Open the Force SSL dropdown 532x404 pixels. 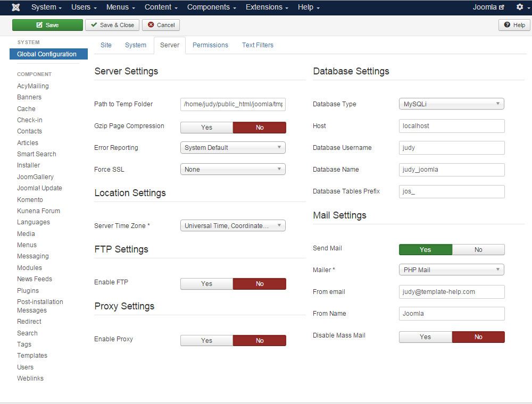pos(233,170)
